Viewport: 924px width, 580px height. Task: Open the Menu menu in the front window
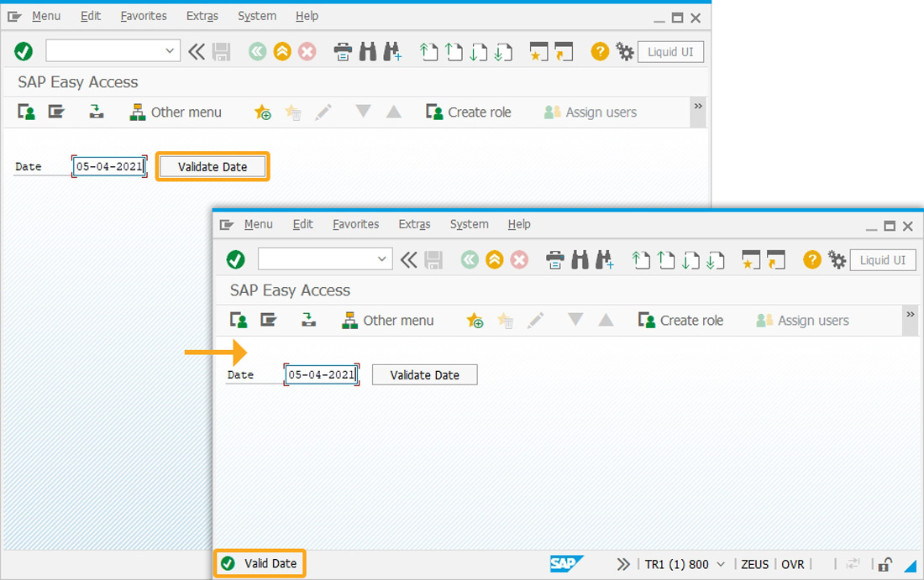(x=259, y=224)
